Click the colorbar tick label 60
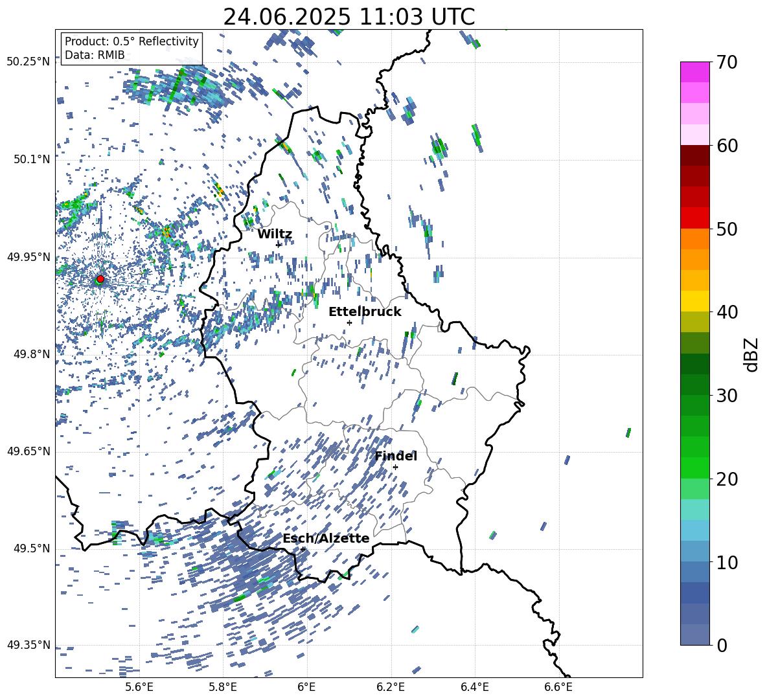Image resolution: width=767 pixels, height=700 pixels. coord(727,146)
